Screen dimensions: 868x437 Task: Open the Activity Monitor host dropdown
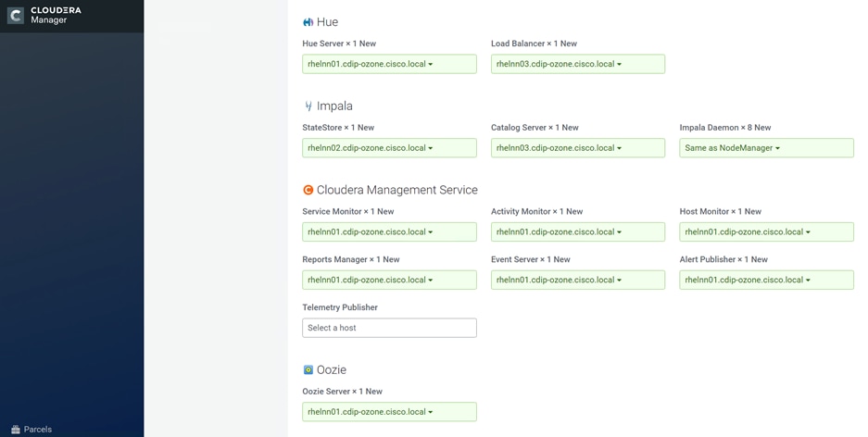click(578, 231)
